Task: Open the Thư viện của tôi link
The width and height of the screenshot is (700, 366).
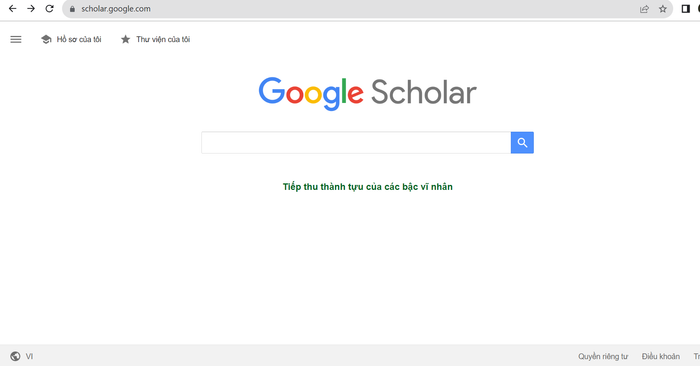Action: 163,39
